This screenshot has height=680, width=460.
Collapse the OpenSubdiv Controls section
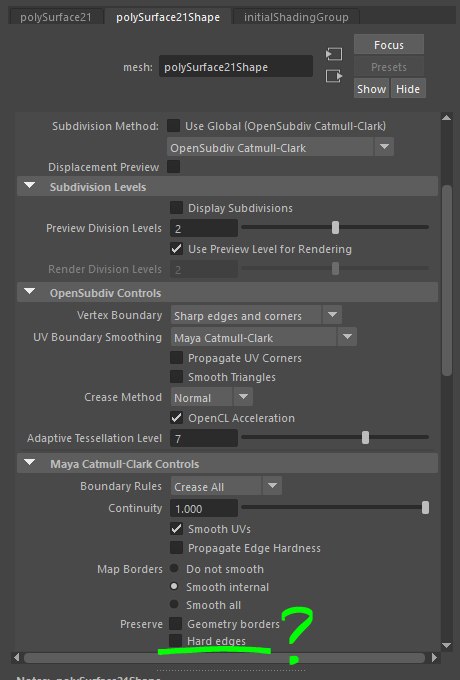[x=29, y=292]
